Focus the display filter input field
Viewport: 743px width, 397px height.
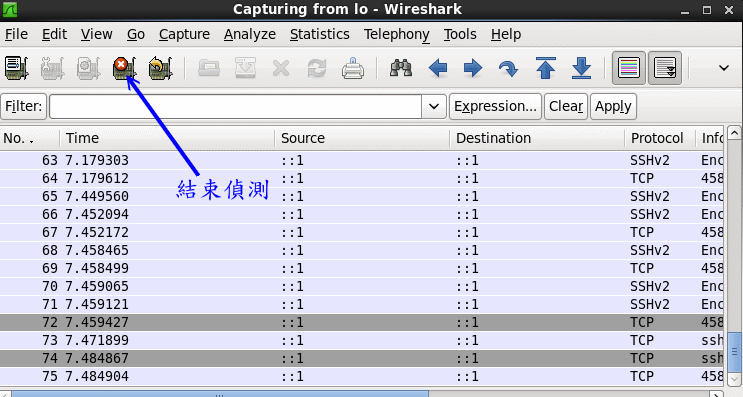click(236, 106)
